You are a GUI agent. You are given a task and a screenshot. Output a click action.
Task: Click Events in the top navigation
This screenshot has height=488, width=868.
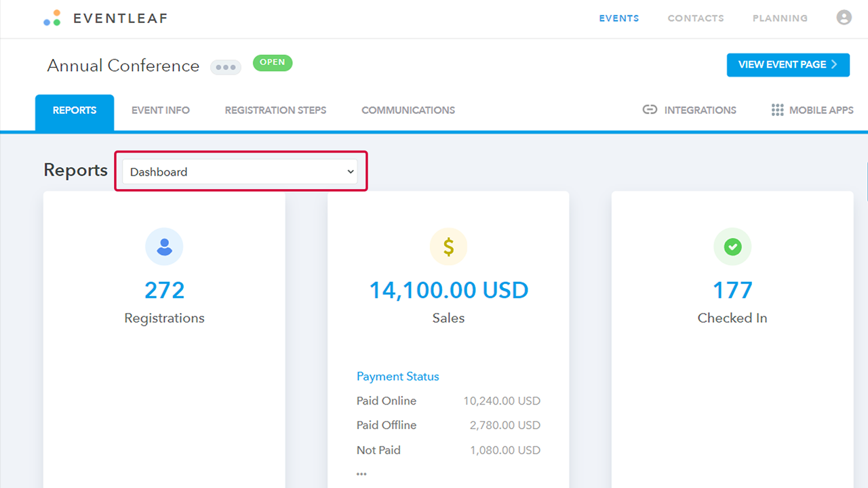click(x=618, y=18)
